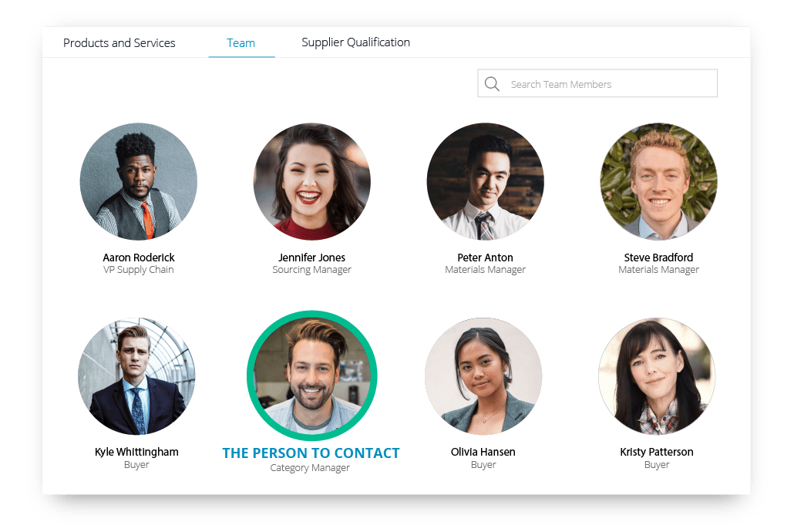This screenshot has width=794, height=532.
Task: Open Jennifer Jones's profile photo
Action: 312,181
